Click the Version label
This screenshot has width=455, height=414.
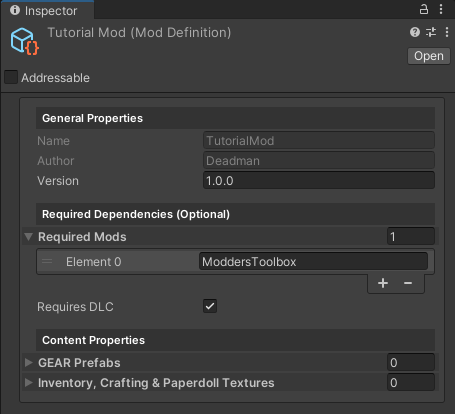[58, 181]
